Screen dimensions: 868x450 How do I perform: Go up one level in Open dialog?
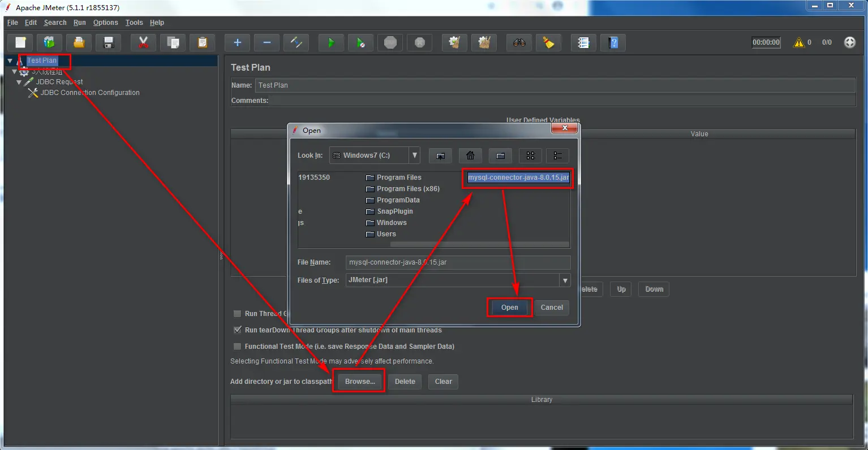tap(441, 155)
